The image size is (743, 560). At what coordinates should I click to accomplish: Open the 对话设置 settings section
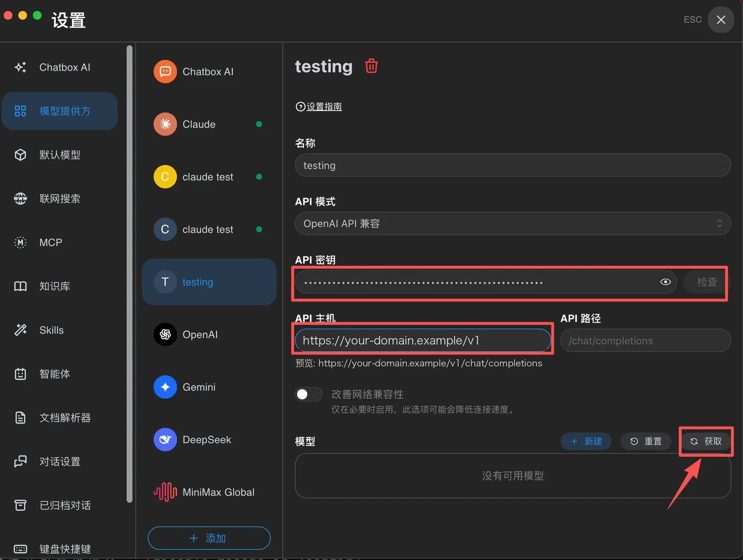click(x=59, y=462)
